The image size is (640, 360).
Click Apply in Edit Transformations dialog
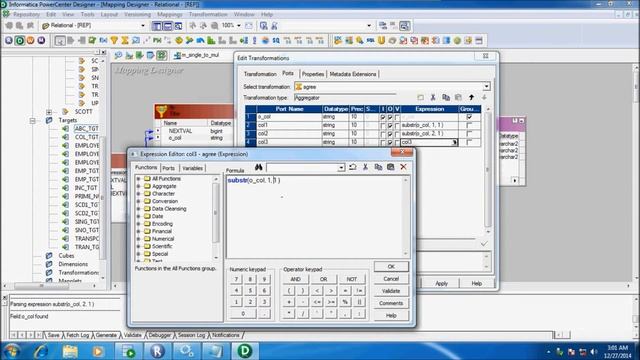pos(441,283)
